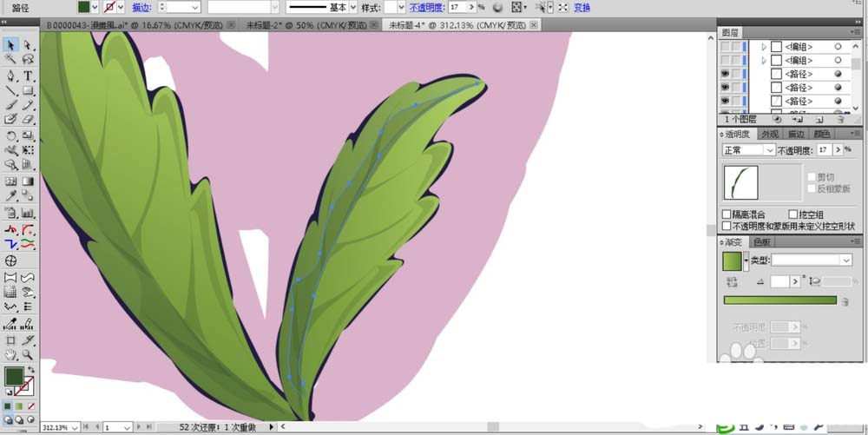
Task: Go to the next artboard with the navigation arrow
Action: [x=138, y=426]
